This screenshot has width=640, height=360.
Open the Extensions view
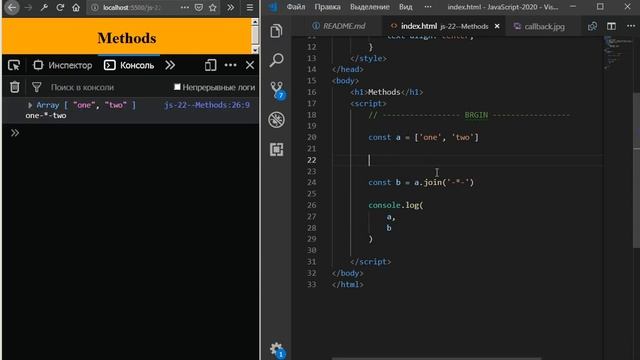276,149
